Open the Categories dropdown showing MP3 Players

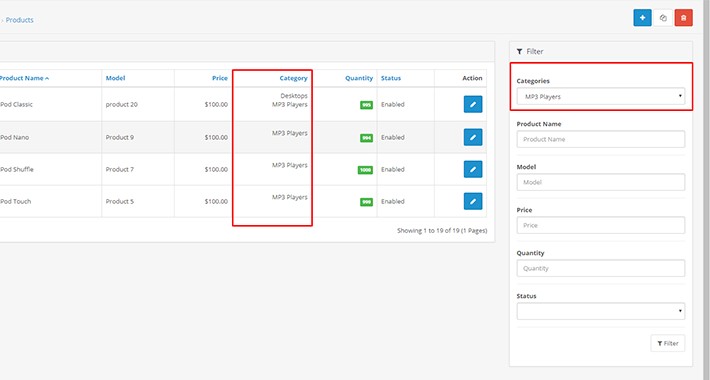click(x=600, y=96)
